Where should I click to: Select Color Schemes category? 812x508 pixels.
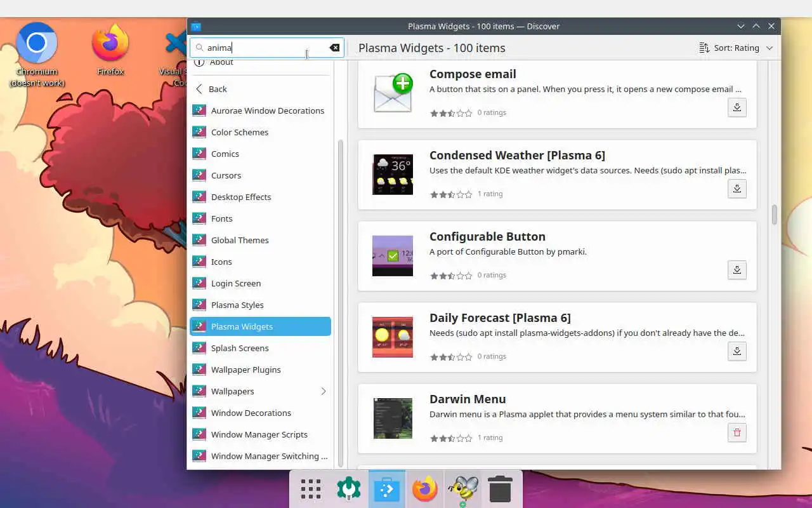pos(260,132)
